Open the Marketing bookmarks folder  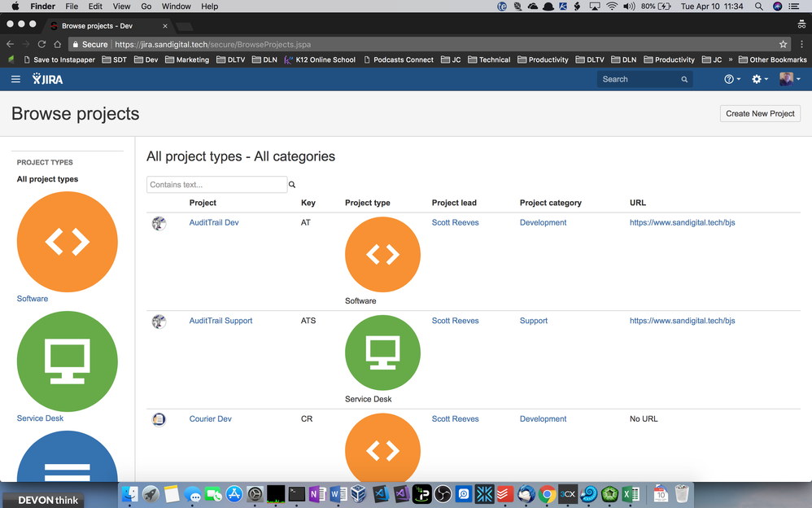coord(187,59)
